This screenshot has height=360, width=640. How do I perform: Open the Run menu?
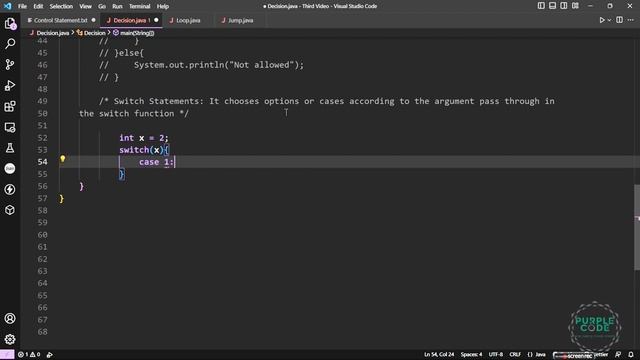click(117, 6)
